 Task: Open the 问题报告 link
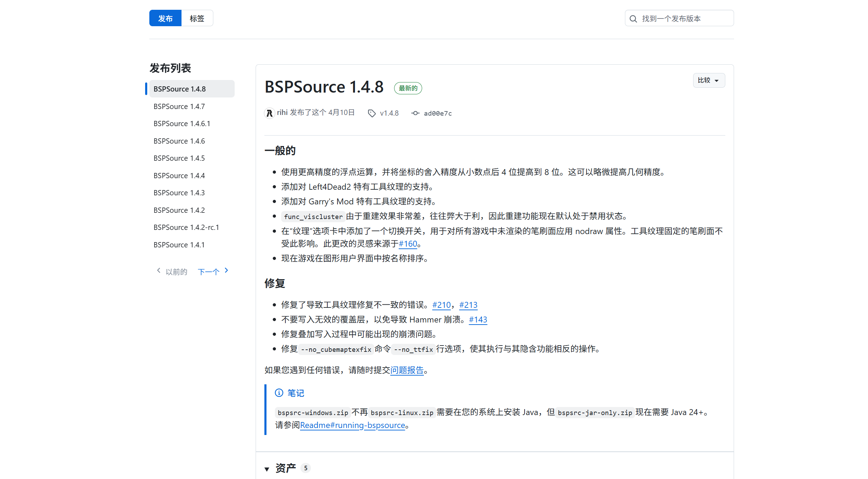(407, 370)
